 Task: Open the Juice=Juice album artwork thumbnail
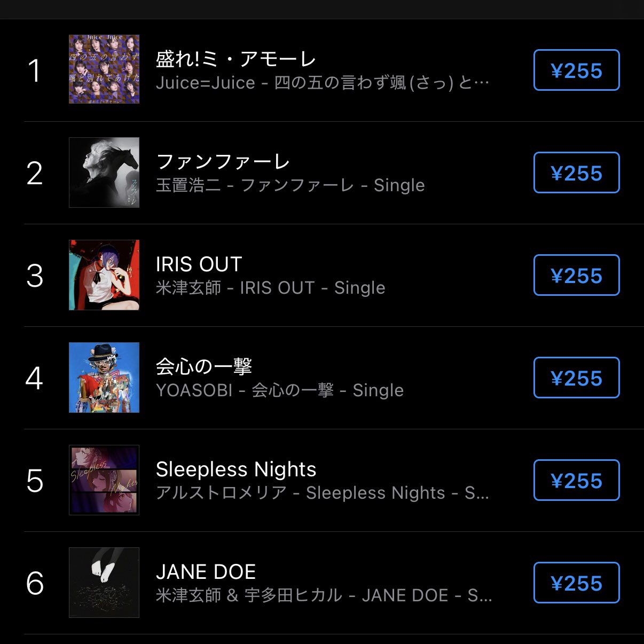click(x=104, y=69)
